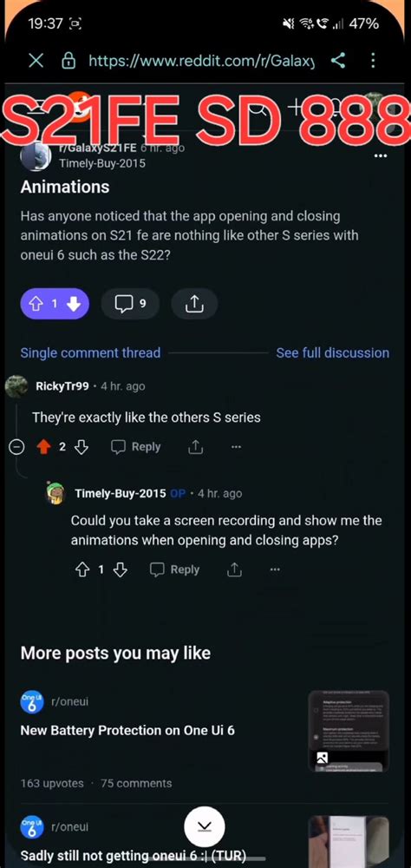Tap the share icon in browser bar

(338, 61)
